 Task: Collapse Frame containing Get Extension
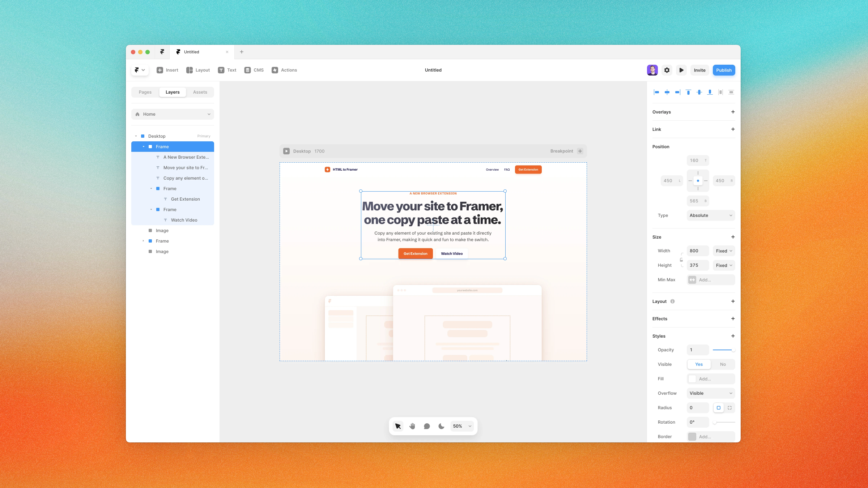[151, 189]
